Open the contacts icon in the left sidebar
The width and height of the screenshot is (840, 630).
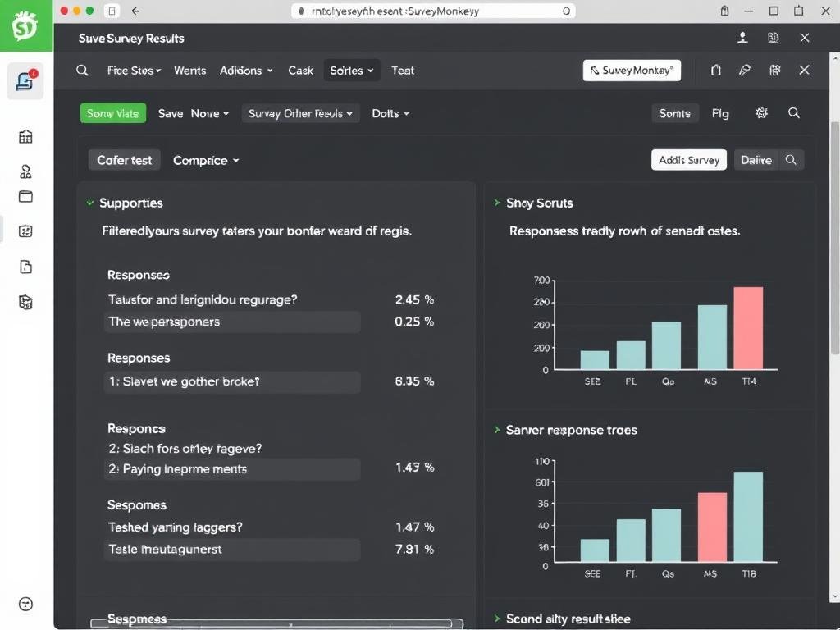25,170
